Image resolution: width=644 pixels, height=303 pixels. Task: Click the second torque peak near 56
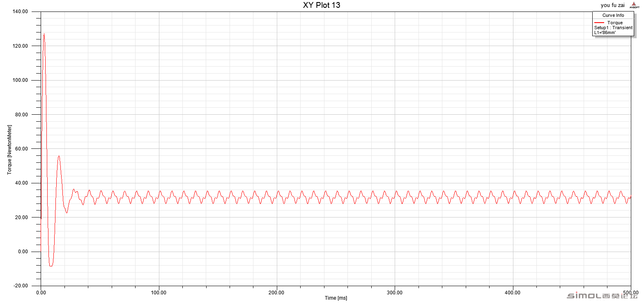(x=59, y=156)
